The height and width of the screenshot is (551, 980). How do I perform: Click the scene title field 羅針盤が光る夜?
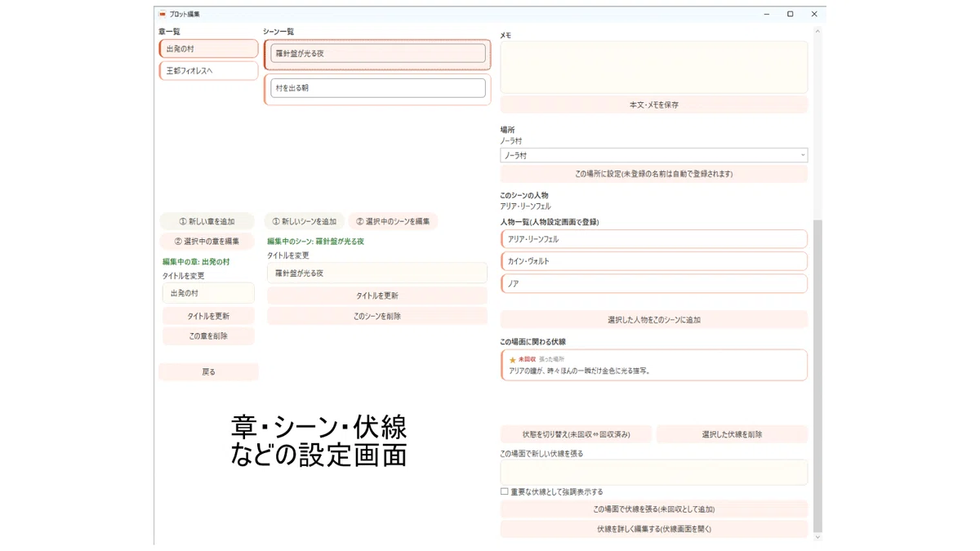[377, 273]
